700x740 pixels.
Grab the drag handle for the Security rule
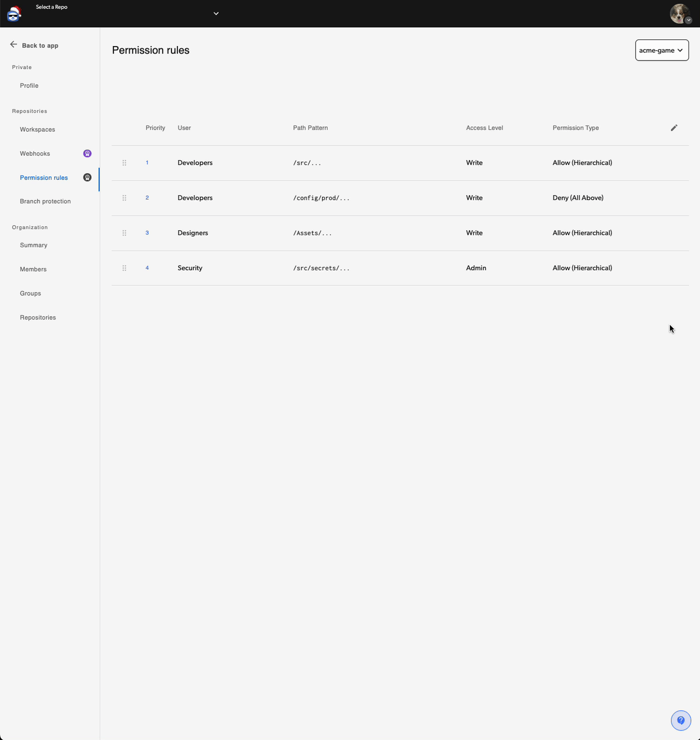coord(124,268)
